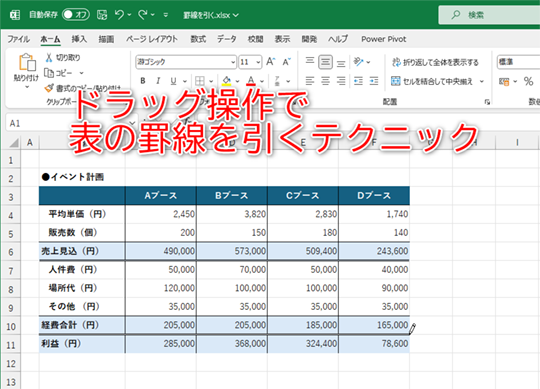This screenshot has height=389, width=540.
Task: Select cell showing 573,000
Action: [x=232, y=251]
